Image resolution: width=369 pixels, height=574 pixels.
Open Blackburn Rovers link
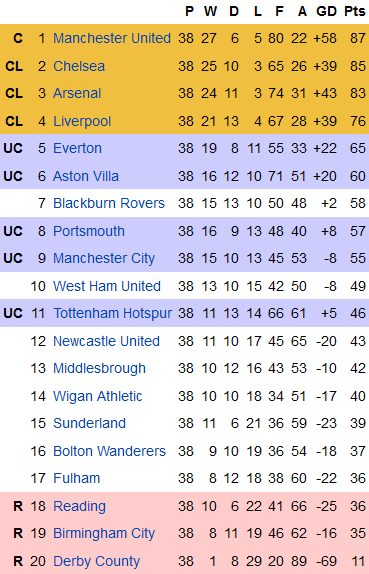point(109,203)
